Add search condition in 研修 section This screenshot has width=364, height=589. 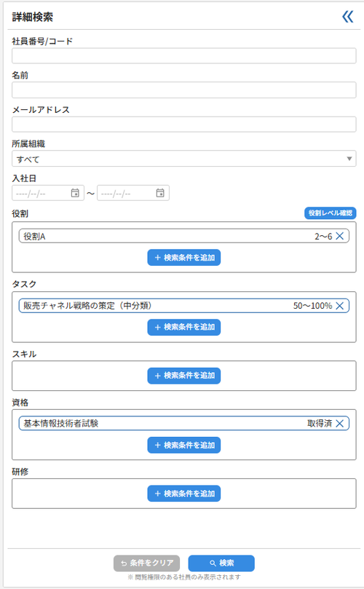tap(184, 494)
